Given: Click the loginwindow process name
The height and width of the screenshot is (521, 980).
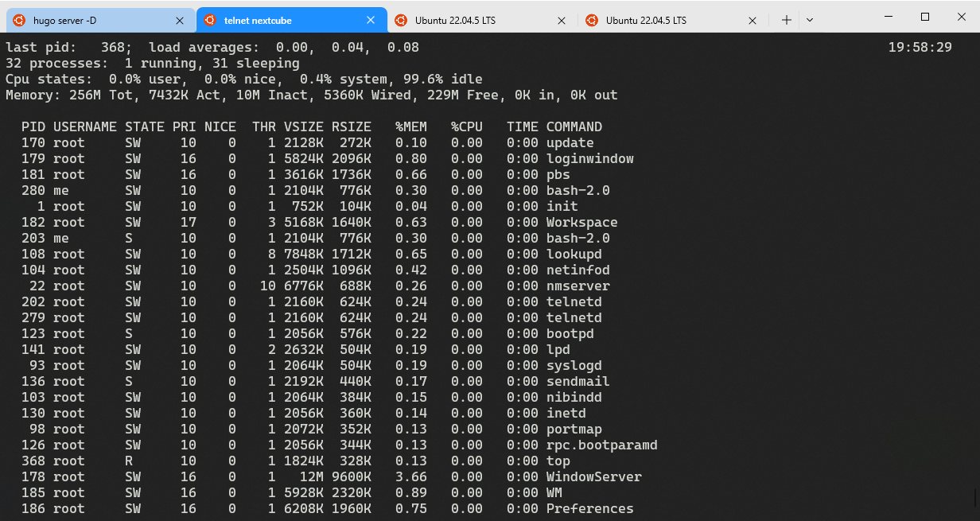Looking at the screenshot, I should click(589, 159).
